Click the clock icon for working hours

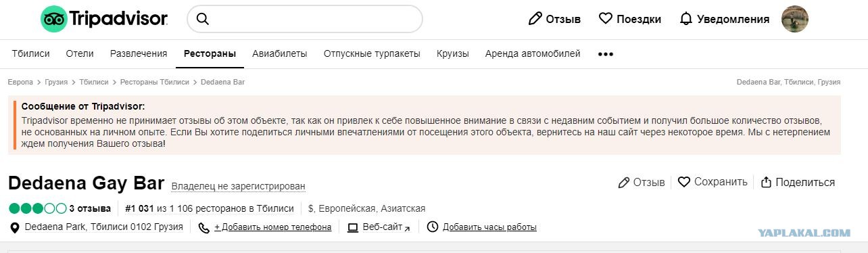[x=433, y=227]
